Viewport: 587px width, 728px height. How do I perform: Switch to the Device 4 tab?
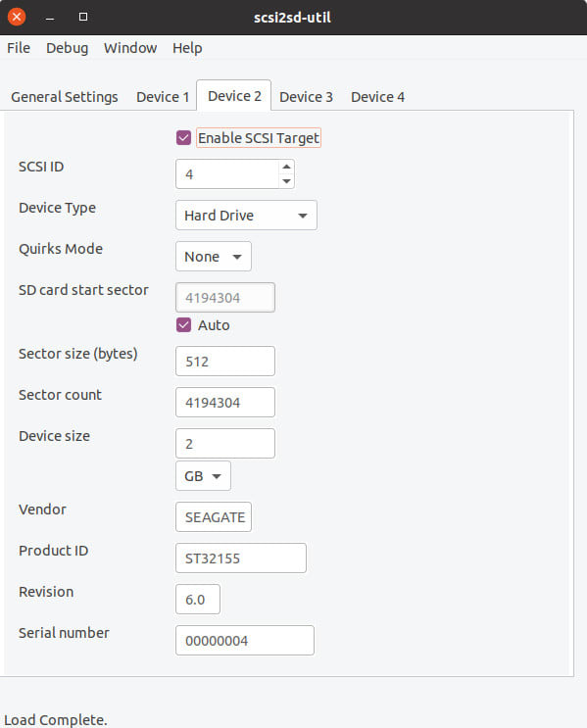(x=377, y=97)
